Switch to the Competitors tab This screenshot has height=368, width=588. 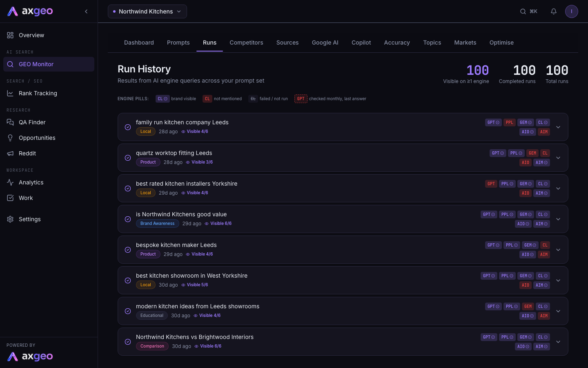click(x=246, y=43)
